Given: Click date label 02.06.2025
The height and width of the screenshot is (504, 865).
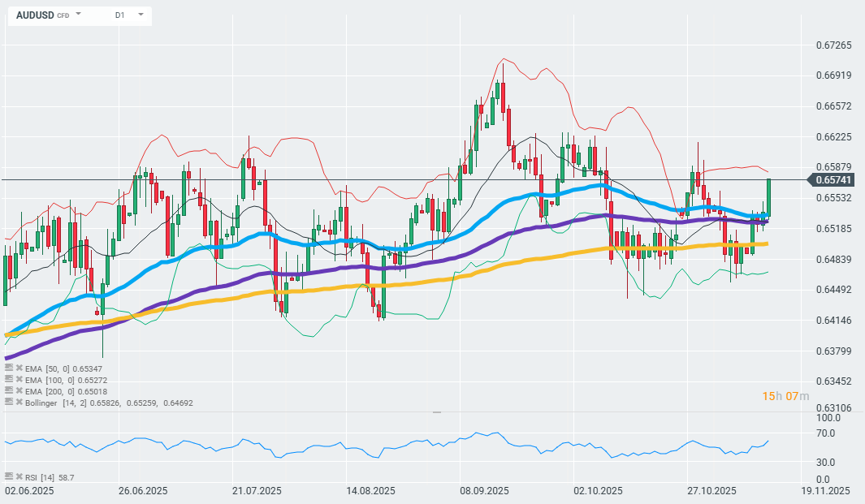Looking at the screenshot, I should click(x=29, y=491).
